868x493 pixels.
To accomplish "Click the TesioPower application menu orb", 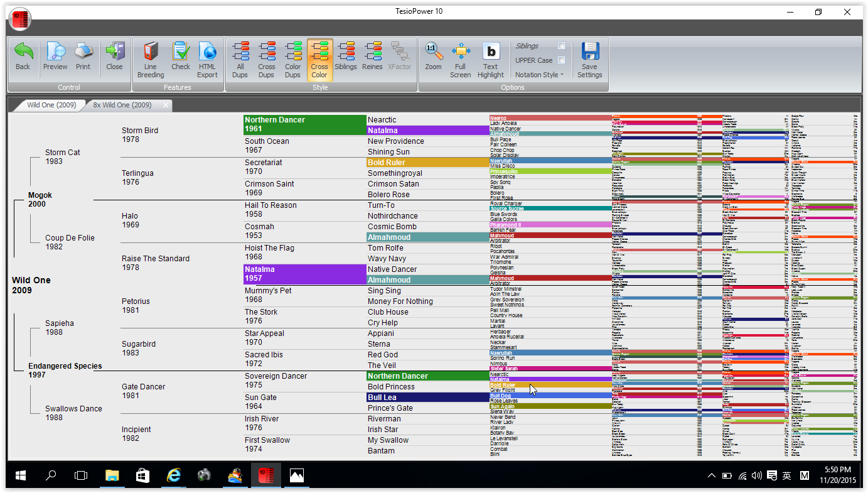I will tap(20, 19).
